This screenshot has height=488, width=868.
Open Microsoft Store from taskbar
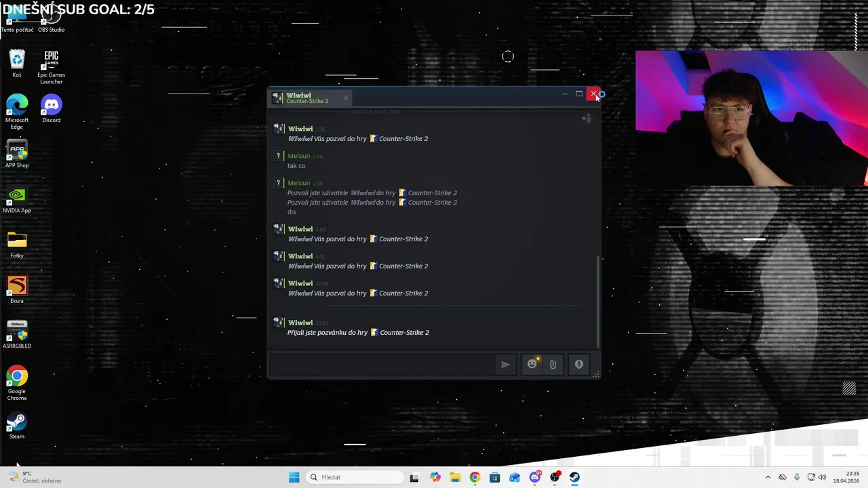pyautogui.click(x=494, y=477)
